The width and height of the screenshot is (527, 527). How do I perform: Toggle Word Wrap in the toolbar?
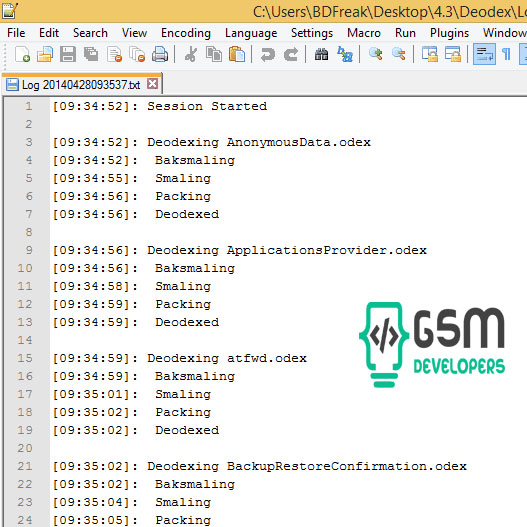[x=484, y=54]
